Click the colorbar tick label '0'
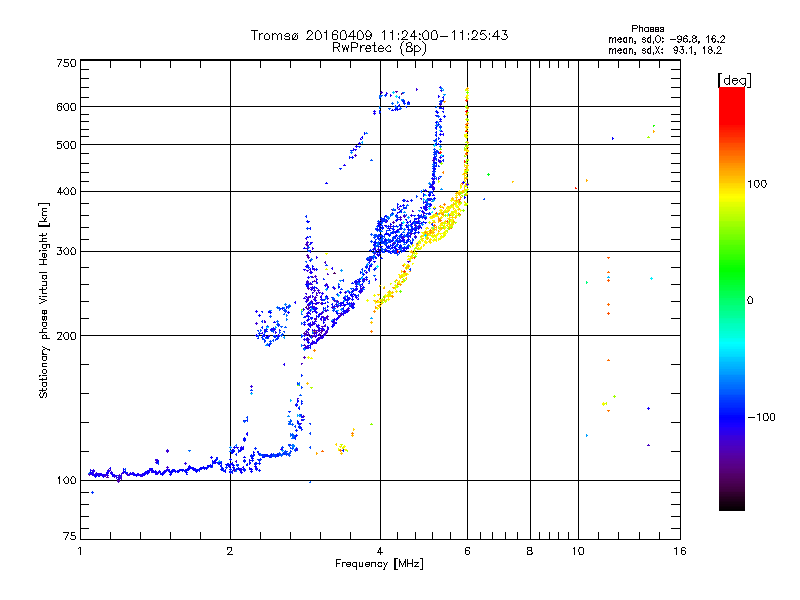 coord(750,301)
